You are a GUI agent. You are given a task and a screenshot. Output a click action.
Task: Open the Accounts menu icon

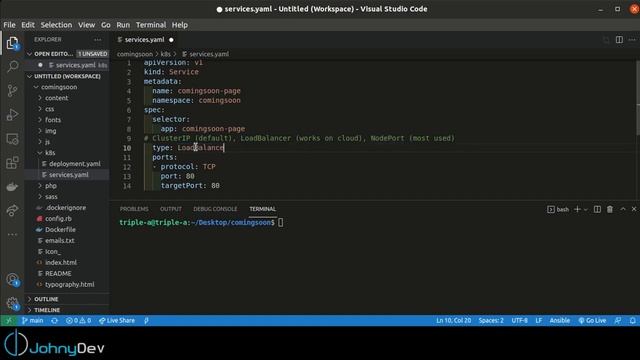[12, 280]
